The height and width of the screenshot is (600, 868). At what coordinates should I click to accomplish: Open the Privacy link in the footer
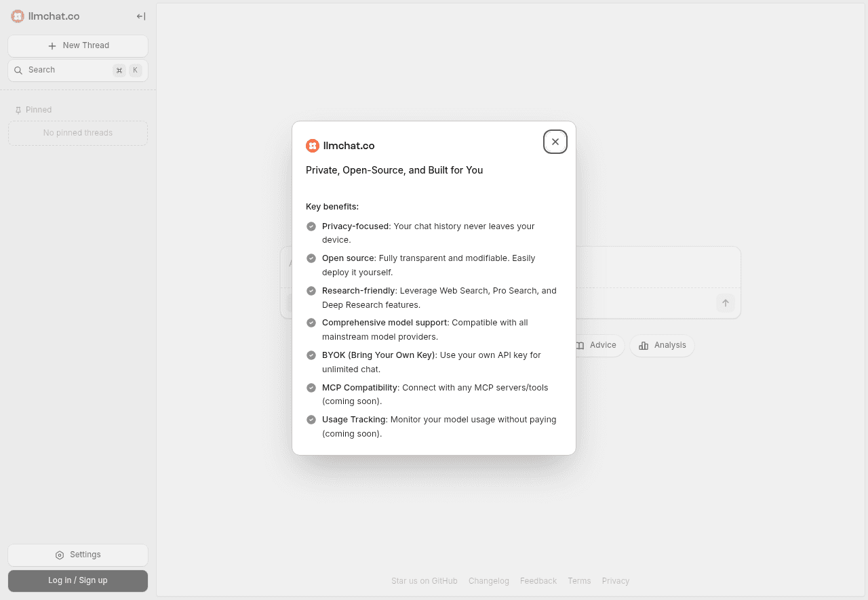tap(615, 581)
